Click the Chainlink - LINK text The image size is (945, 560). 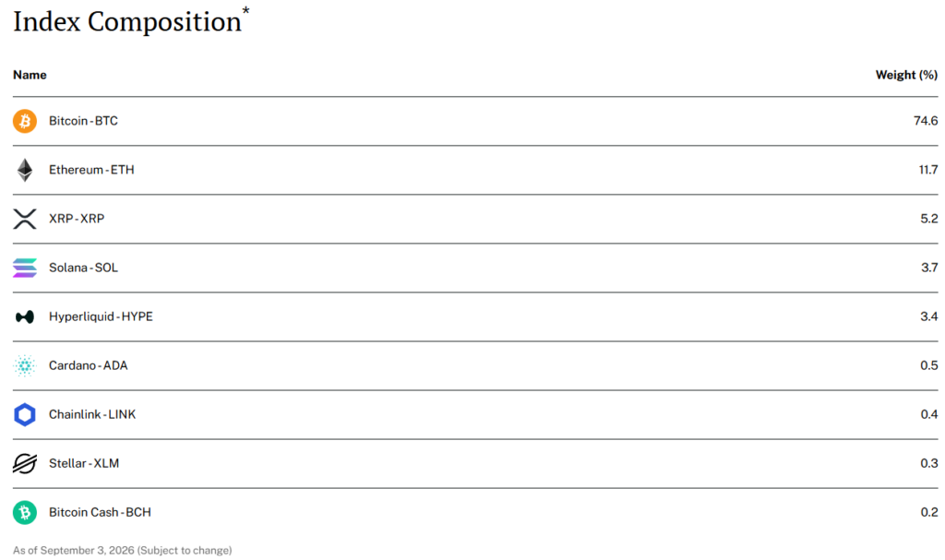[x=92, y=415]
